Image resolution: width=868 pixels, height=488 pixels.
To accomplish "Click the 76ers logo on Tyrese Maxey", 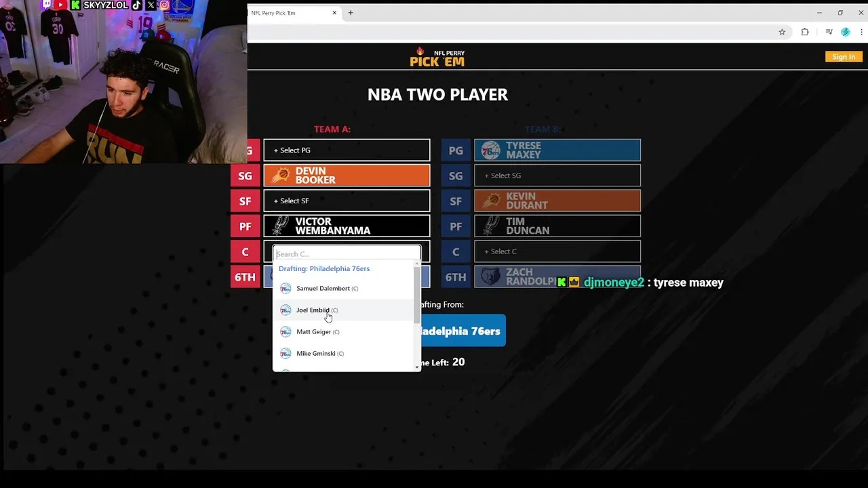I will click(x=490, y=150).
